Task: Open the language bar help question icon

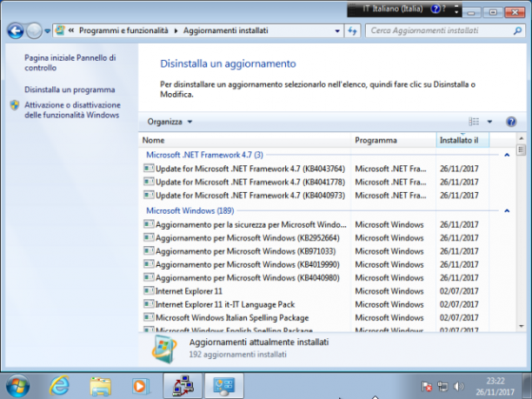Action: tap(436, 9)
